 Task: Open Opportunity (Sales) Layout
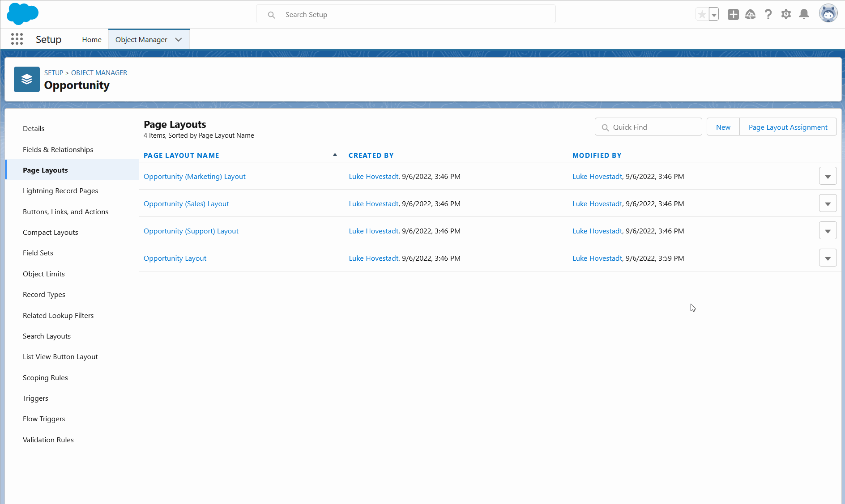[186, 204]
